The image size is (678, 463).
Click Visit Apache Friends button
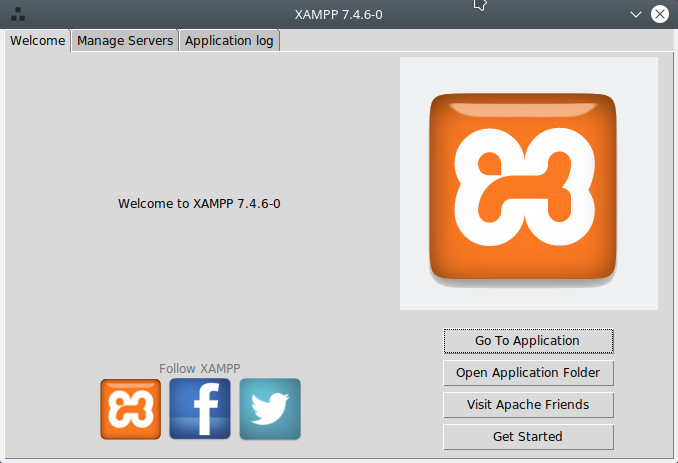click(x=528, y=405)
